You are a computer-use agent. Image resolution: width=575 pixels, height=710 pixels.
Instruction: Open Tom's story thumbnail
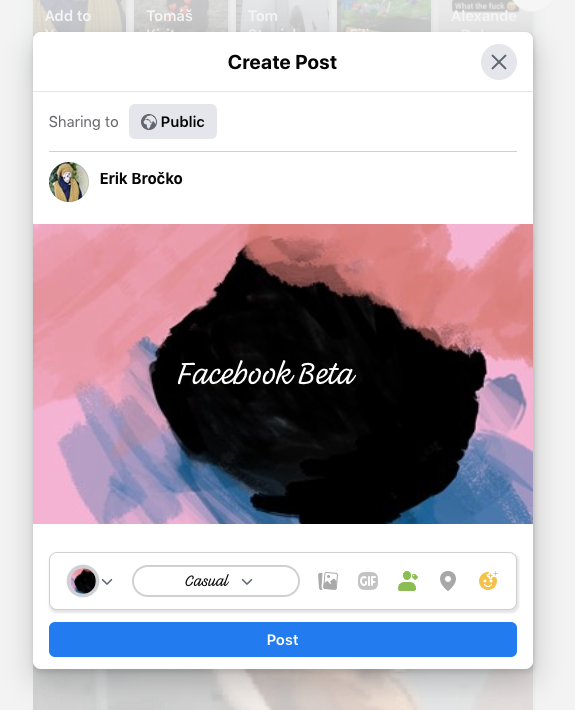[x=283, y=16]
